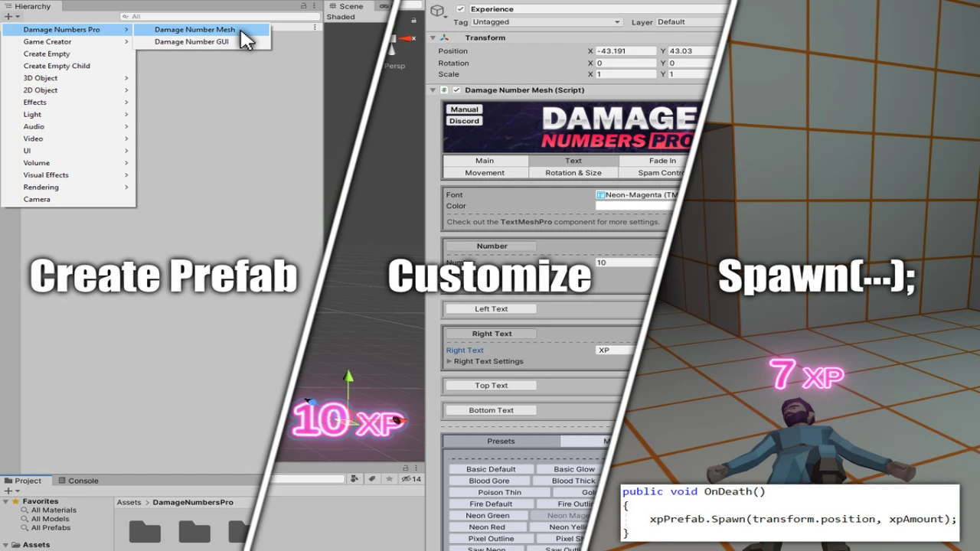This screenshot has height=551, width=980.
Task: Click the scene orientation gizmo red axis
Action: click(x=407, y=38)
